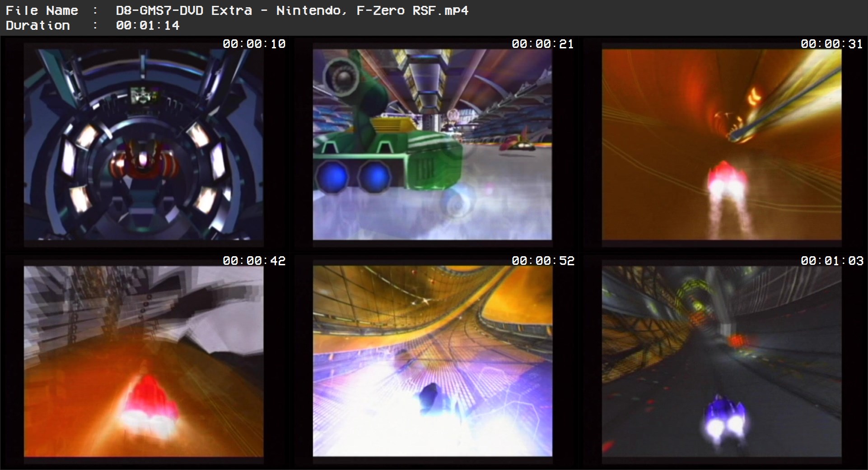Select the F-Zero RSF.mp4 file name text
This screenshot has width=868, height=470.
pos(292,10)
